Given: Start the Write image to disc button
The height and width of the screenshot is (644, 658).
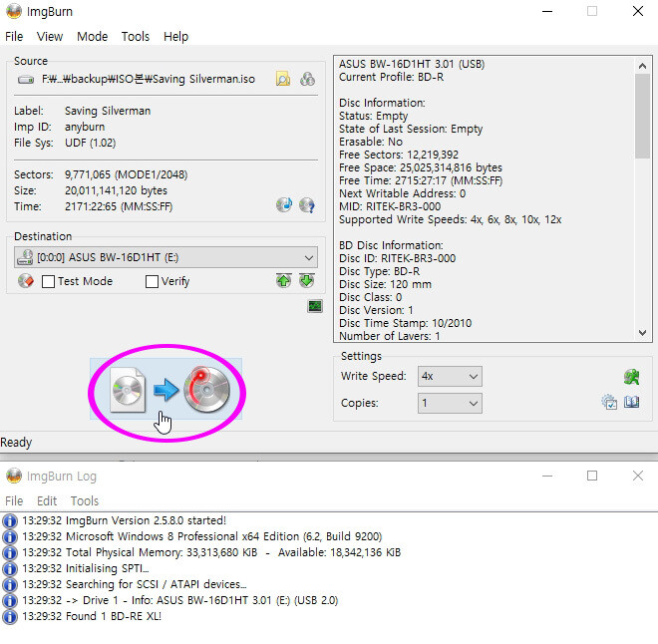Looking at the screenshot, I should click(165, 389).
